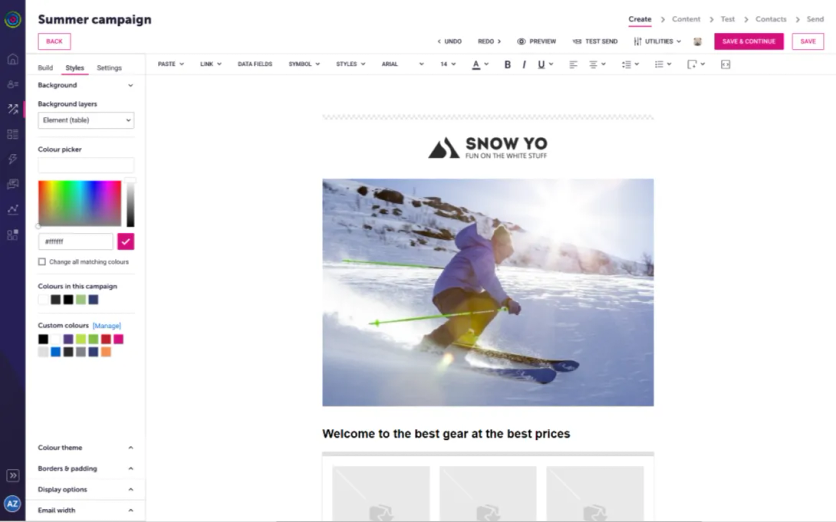Click the Save button

808,42
